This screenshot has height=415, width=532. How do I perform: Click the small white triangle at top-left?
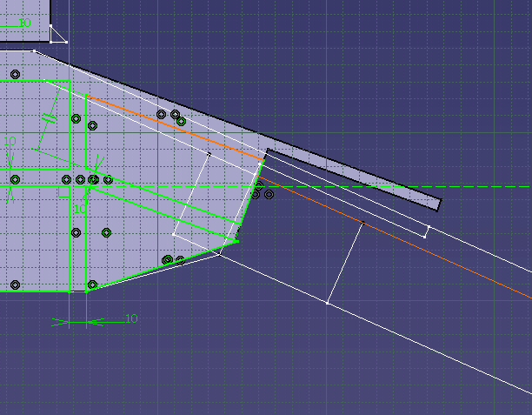[58, 34]
